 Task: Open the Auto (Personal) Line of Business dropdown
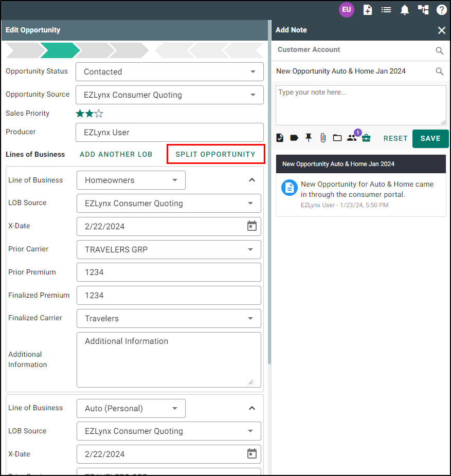pos(131,408)
